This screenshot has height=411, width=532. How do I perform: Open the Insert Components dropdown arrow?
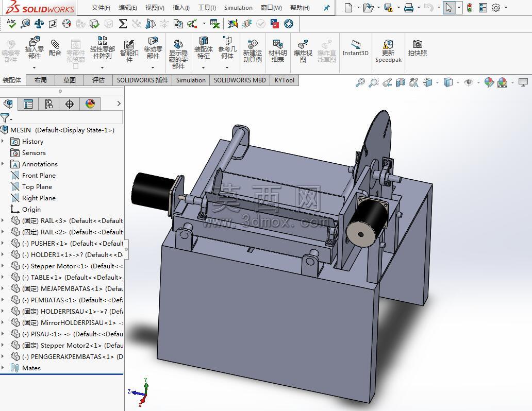point(34,67)
